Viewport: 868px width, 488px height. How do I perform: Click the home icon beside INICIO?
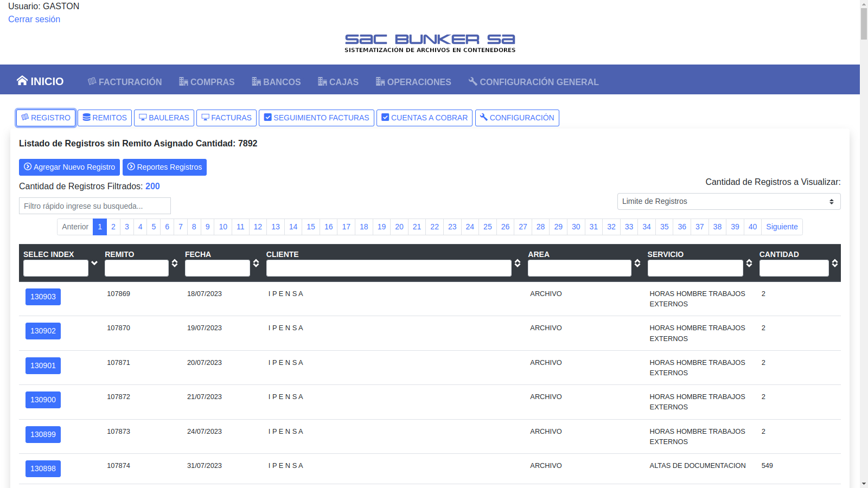tap(22, 81)
